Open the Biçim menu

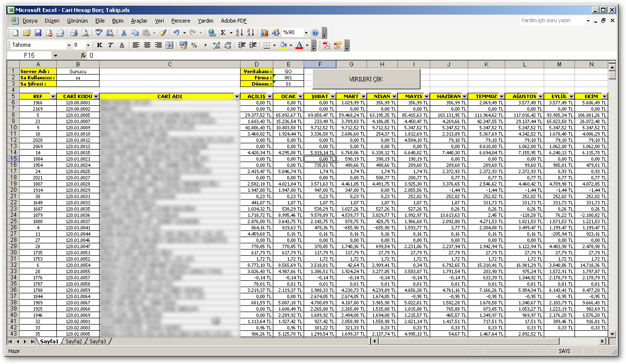pyautogui.click(x=118, y=21)
